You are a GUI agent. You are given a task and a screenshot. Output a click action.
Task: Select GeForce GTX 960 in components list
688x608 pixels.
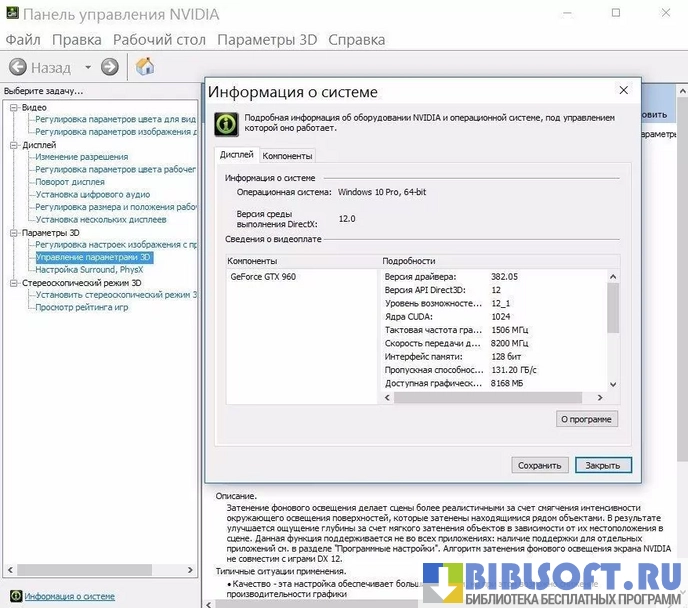(262, 276)
